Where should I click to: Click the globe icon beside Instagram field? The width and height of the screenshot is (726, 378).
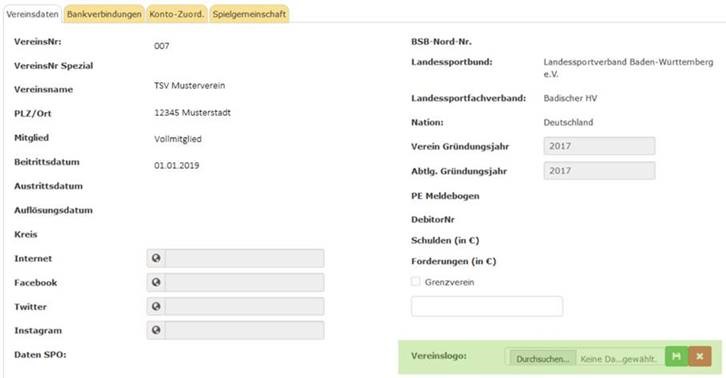156,330
